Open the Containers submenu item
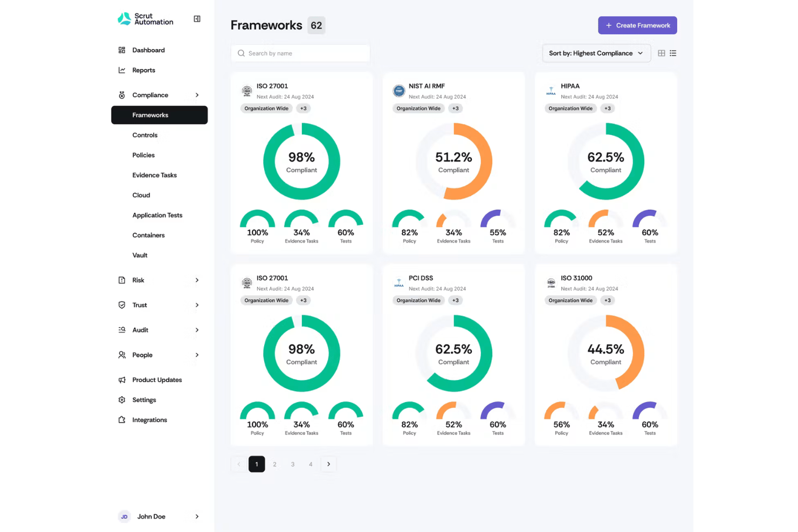798x532 pixels. [148, 235]
